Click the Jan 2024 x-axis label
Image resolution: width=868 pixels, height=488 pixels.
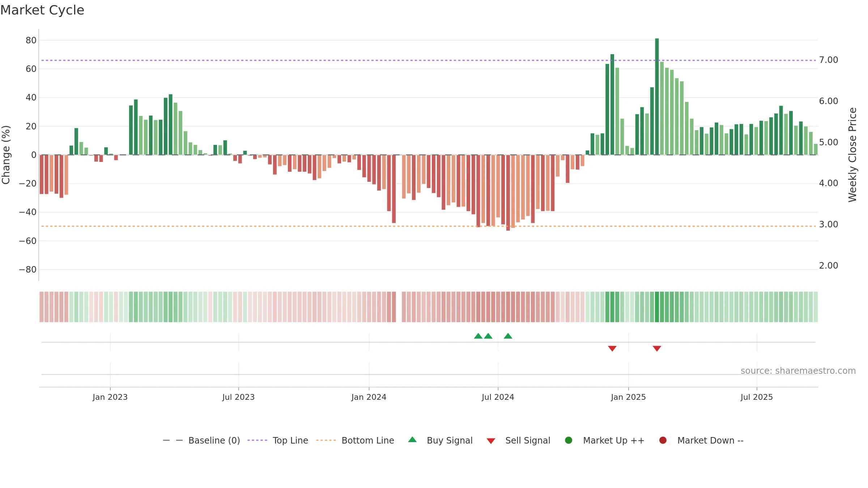click(x=369, y=397)
